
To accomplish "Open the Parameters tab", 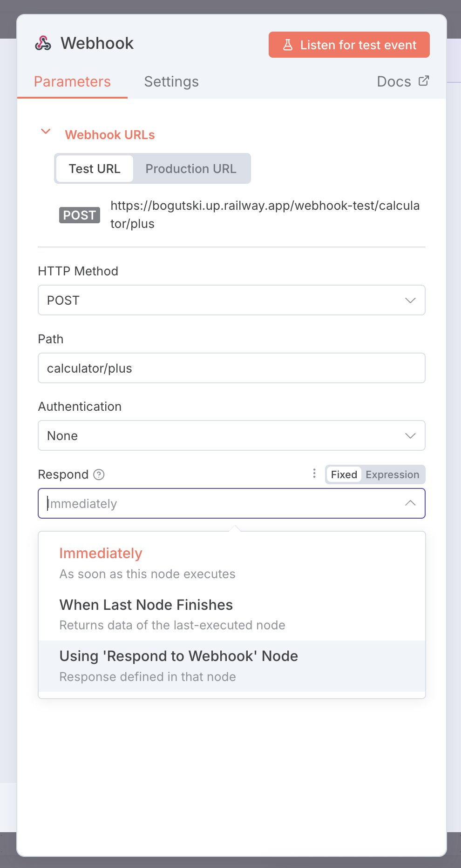I will 72,82.
